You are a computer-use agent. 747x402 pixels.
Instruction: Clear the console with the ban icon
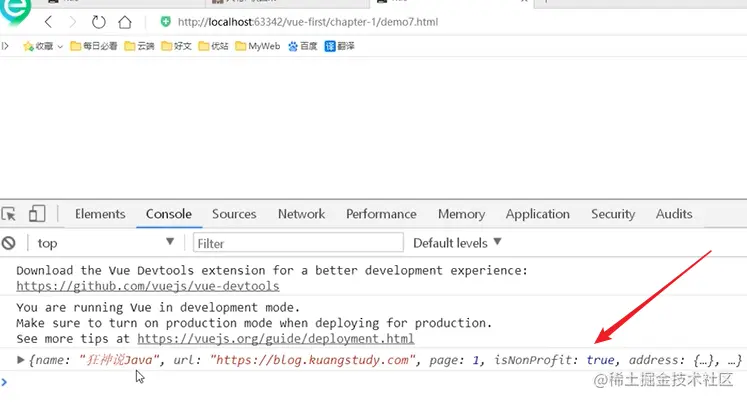[x=9, y=243]
